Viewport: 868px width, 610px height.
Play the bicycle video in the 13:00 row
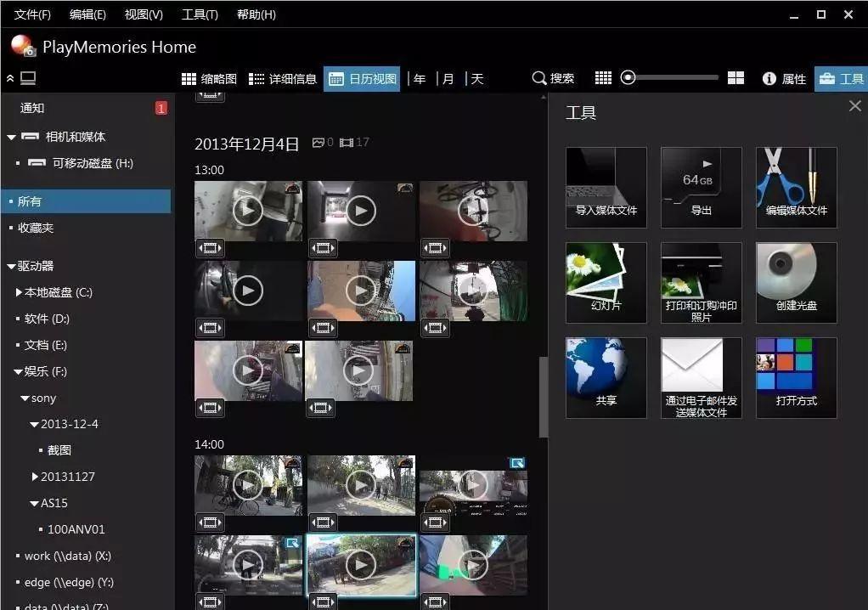tap(473, 211)
